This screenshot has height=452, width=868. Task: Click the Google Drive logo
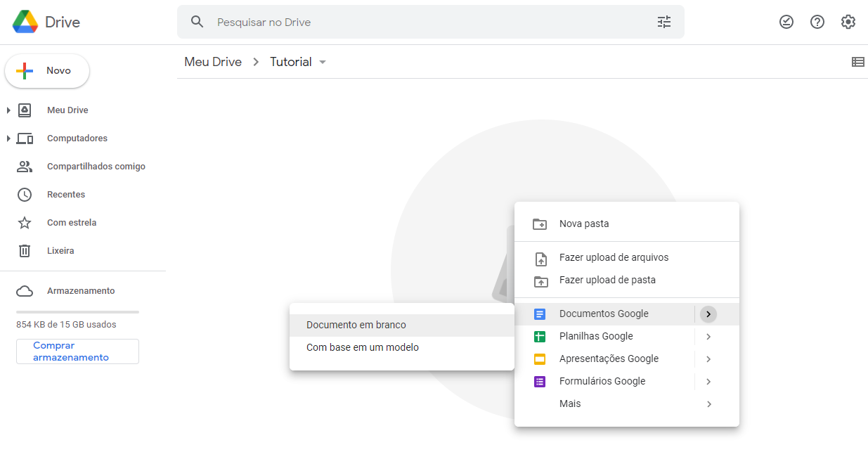[25, 22]
